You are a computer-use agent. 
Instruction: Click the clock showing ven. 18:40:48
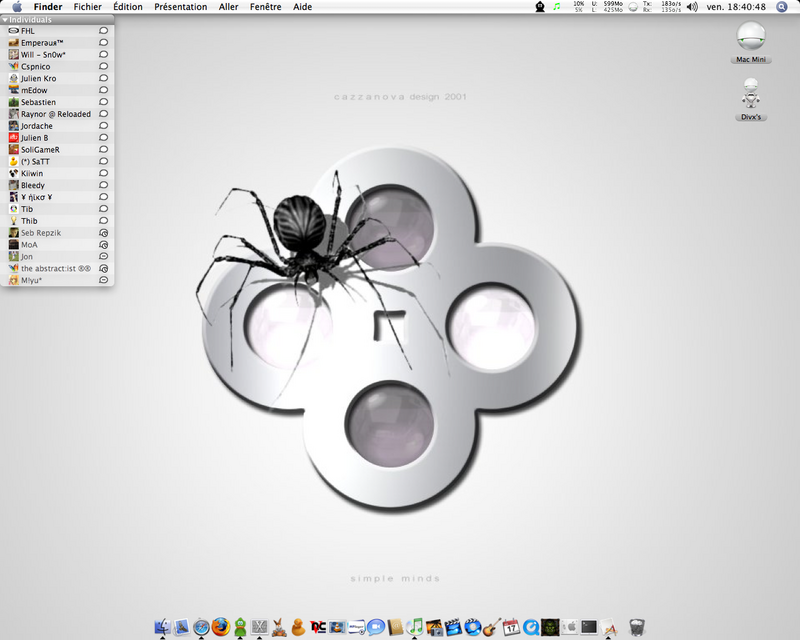pos(736,7)
